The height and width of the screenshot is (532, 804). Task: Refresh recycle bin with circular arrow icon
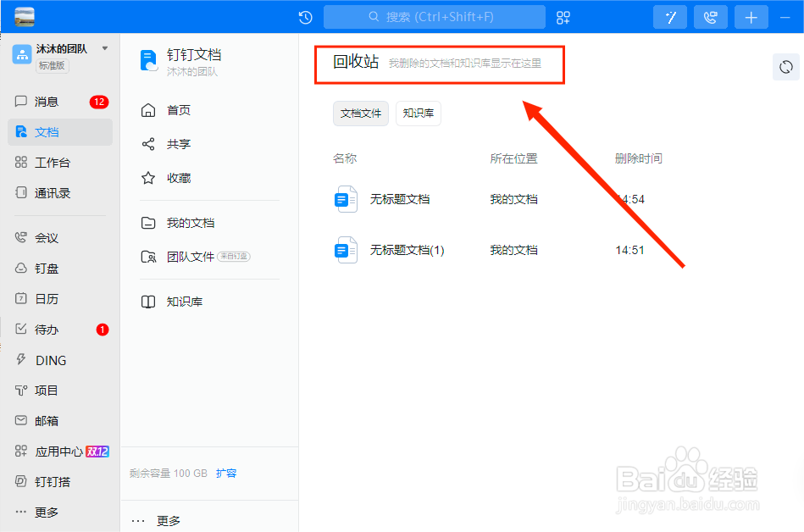(785, 66)
